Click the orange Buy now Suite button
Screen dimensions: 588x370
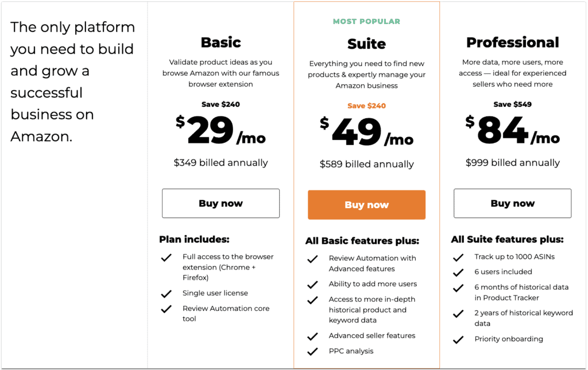coord(366,205)
